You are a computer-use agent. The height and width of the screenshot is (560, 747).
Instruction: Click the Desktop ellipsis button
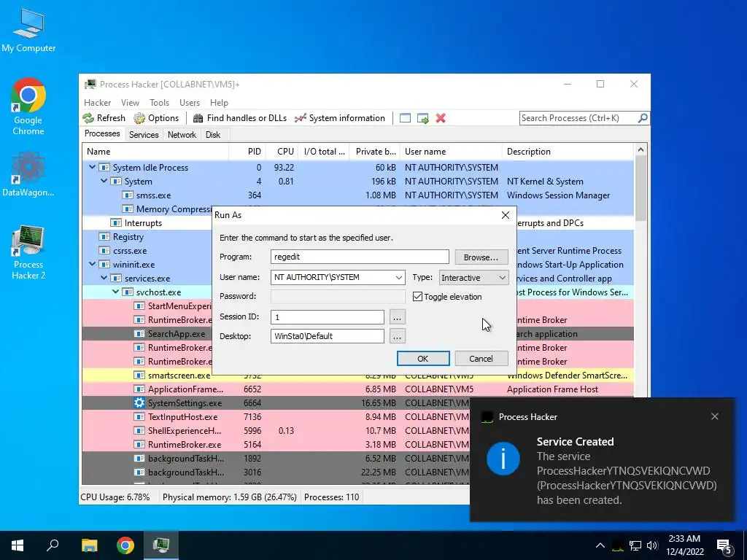[398, 336]
